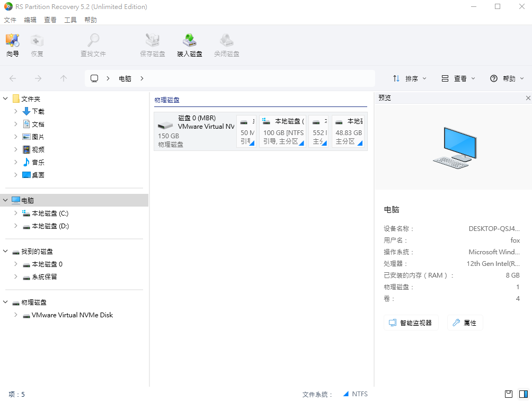
Task: Select 本地磁盘 (D:) drive icon
Action: pos(26,226)
